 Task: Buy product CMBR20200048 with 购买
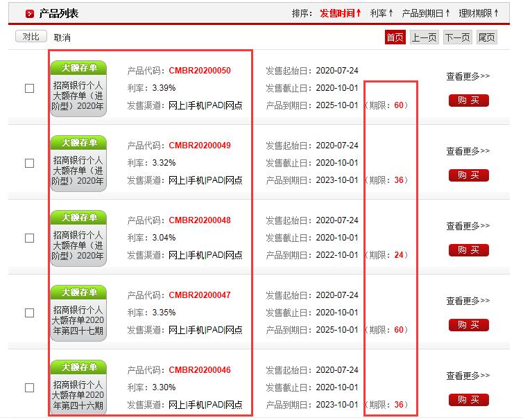tap(469, 250)
